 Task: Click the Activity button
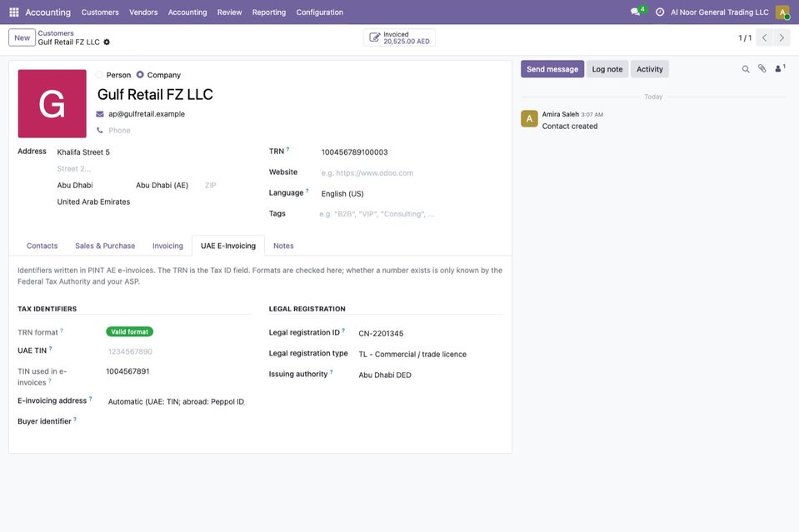[x=649, y=69]
